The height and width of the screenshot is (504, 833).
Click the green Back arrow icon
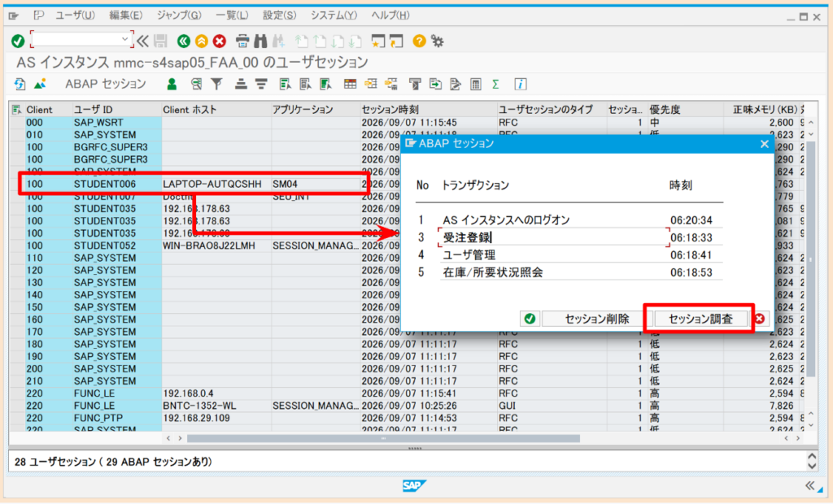click(184, 41)
